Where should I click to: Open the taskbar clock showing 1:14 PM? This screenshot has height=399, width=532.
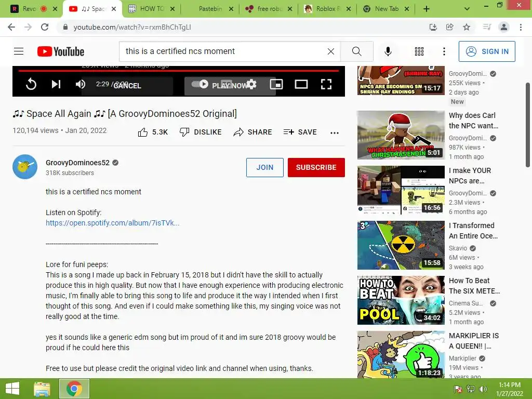[x=510, y=389]
